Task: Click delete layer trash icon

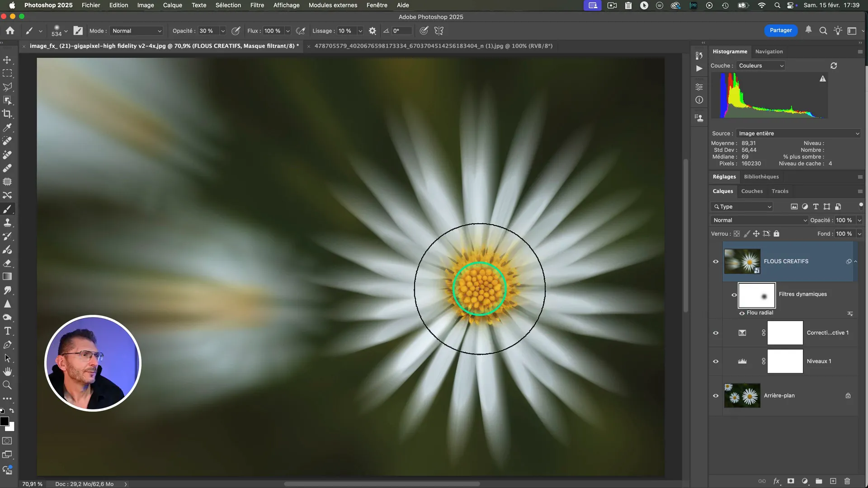Action: tap(847, 481)
